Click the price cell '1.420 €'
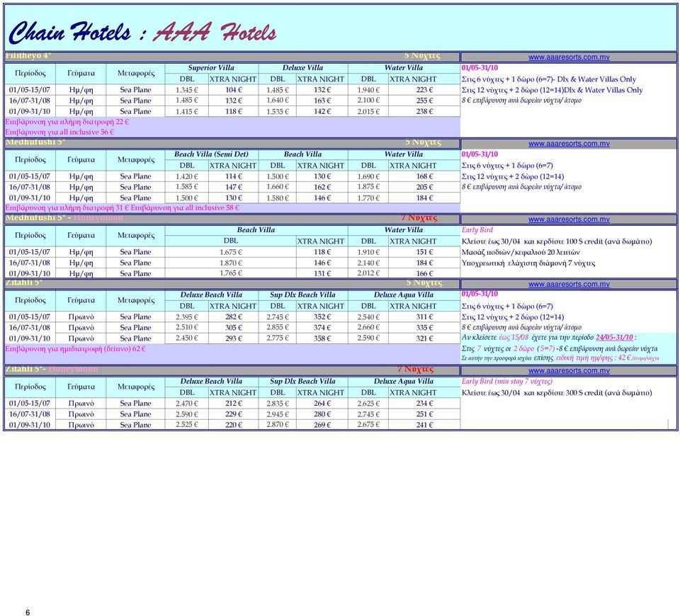Image resolution: width=680 pixels, height=616 pixels. tap(187, 176)
